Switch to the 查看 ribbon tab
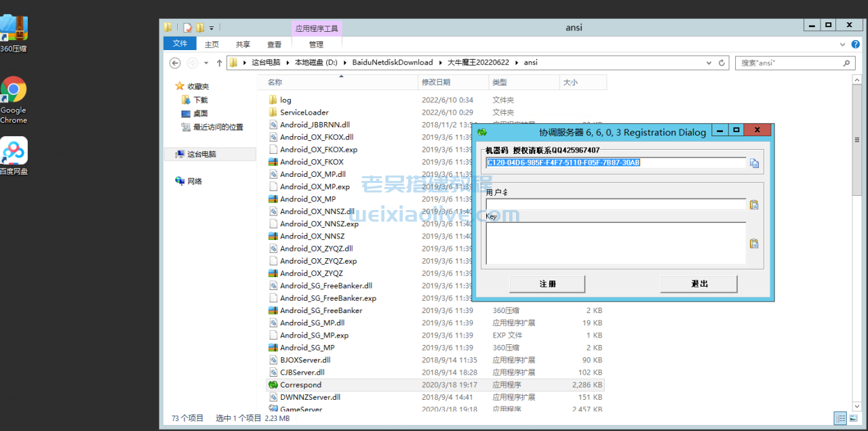868x431 pixels. click(x=274, y=43)
